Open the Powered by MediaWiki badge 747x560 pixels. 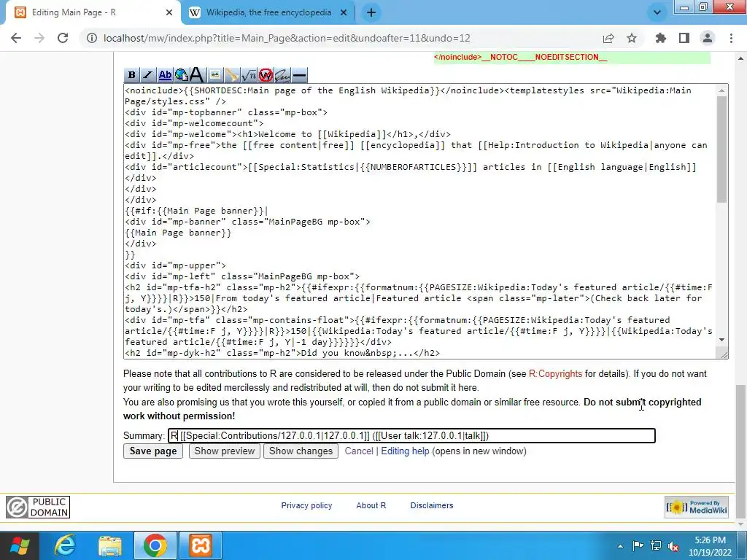[697, 507]
